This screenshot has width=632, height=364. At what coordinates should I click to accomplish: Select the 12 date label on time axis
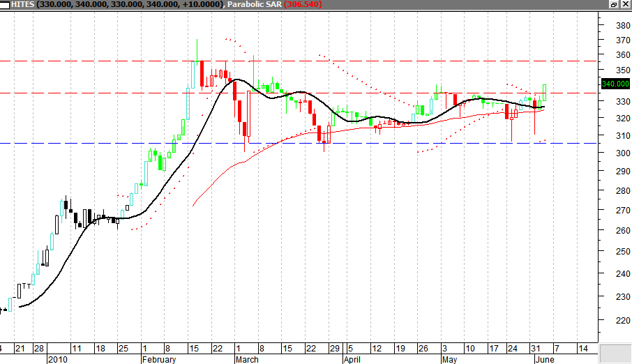click(x=377, y=349)
